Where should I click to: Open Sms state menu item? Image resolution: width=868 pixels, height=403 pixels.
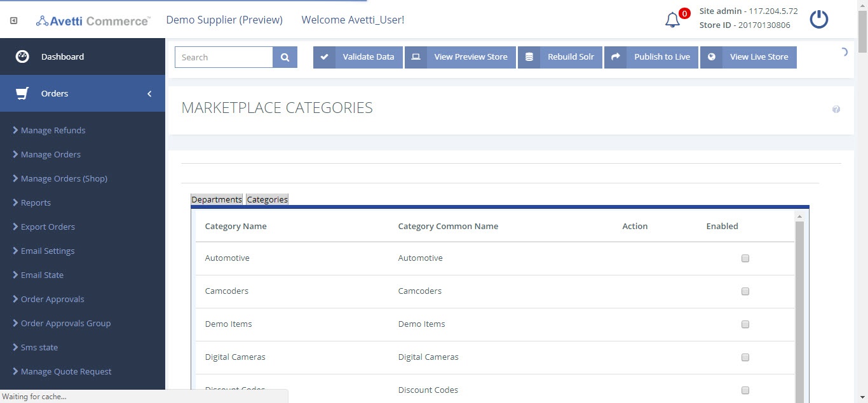coord(39,347)
